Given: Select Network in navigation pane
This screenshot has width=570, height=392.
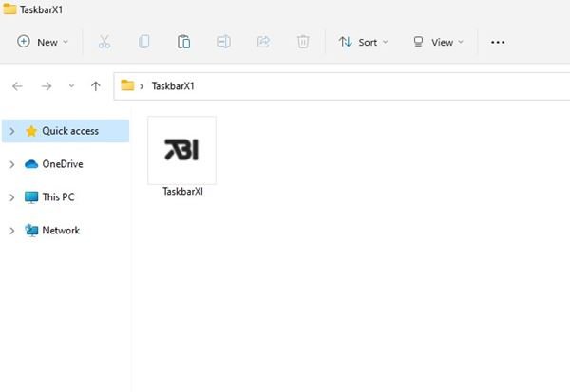Looking at the screenshot, I should click(x=66, y=231).
